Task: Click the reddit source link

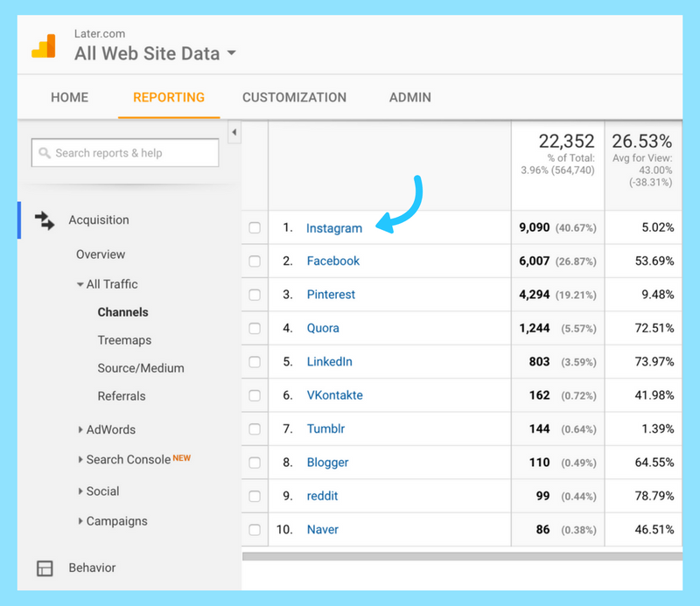Action: point(322,496)
